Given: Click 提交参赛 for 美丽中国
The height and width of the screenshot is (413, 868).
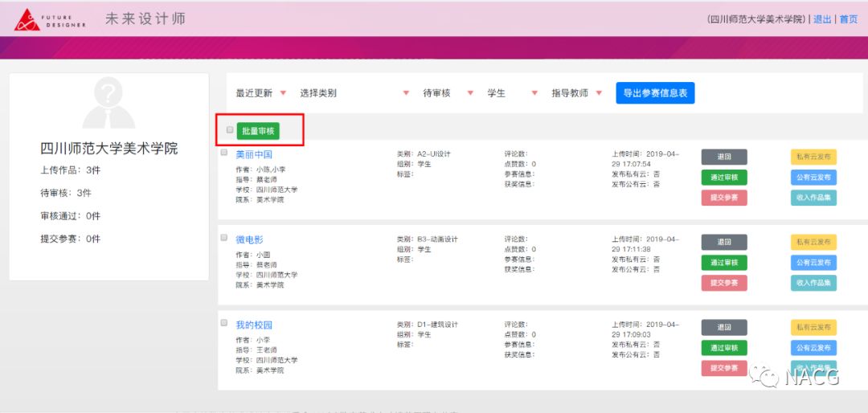Looking at the screenshot, I should pyautogui.click(x=724, y=198).
